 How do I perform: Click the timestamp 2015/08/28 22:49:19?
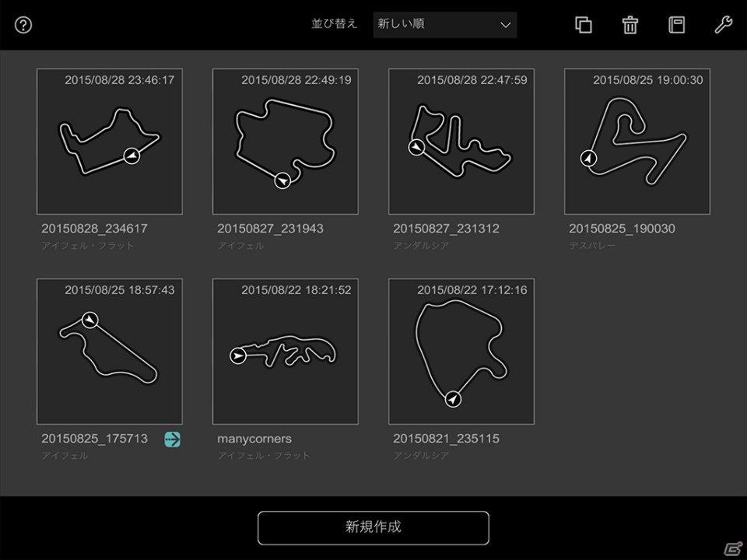(296, 80)
